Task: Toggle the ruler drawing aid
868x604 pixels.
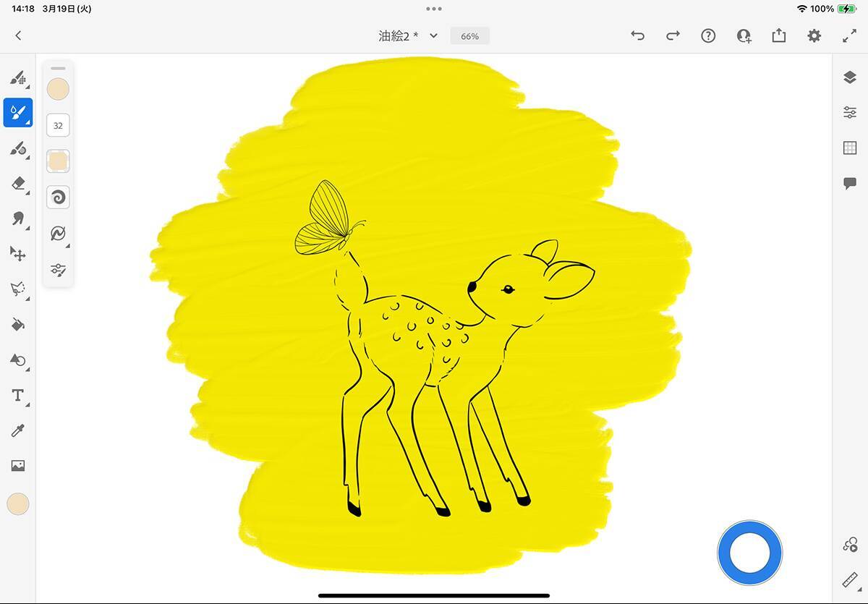Action: click(850, 580)
